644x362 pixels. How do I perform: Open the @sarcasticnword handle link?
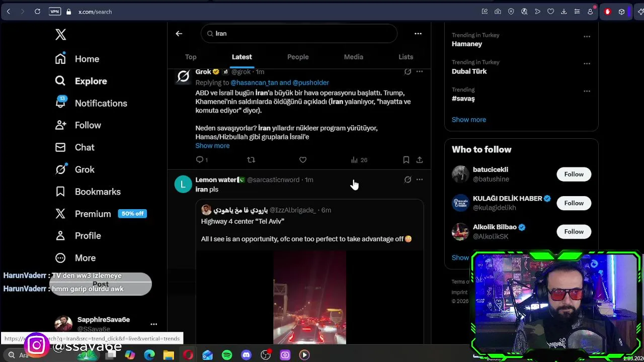[273, 179]
